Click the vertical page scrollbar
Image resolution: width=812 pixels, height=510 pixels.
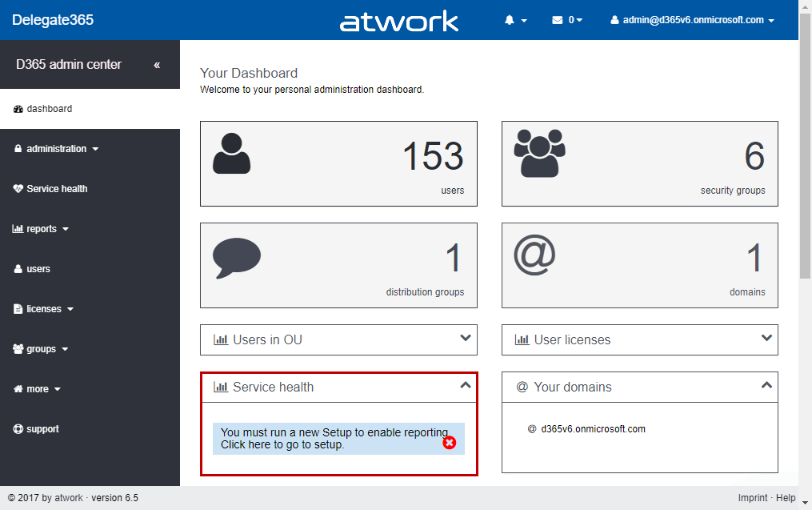[x=805, y=160]
